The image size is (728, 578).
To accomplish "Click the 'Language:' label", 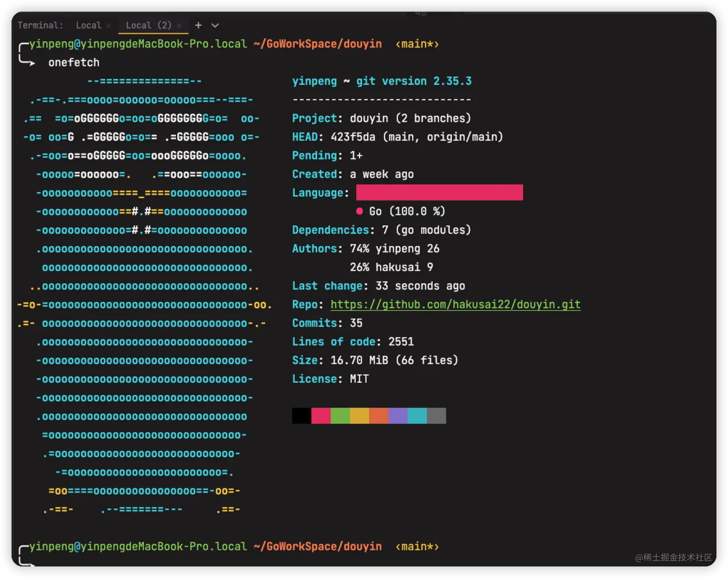I will point(321,193).
